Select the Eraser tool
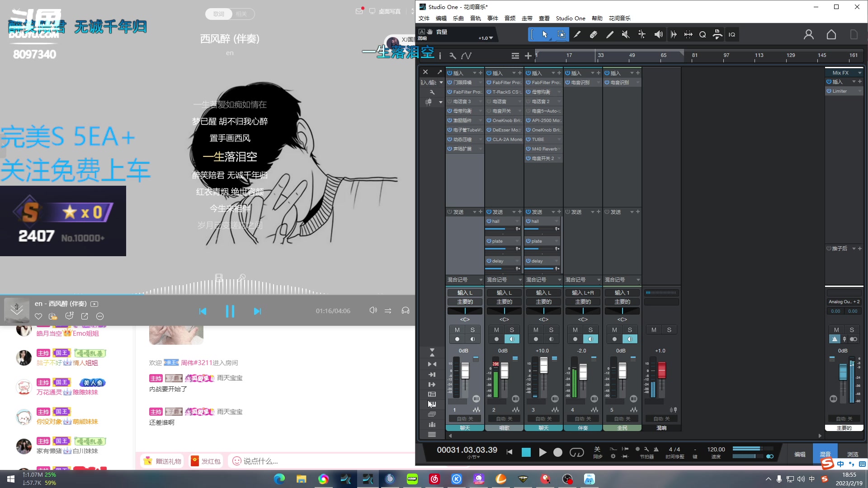The width and height of the screenshot is (868, 488). pyautogui.click(x=594, y=34)
